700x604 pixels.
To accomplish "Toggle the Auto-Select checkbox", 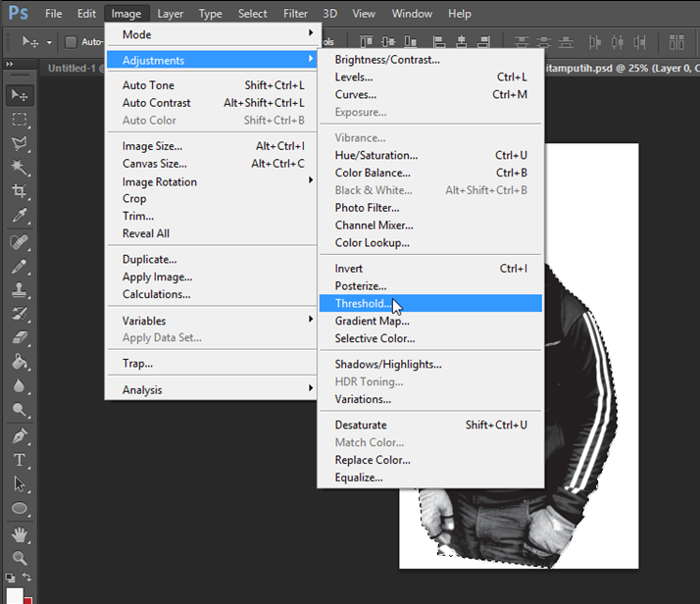I will click(71, 42).
